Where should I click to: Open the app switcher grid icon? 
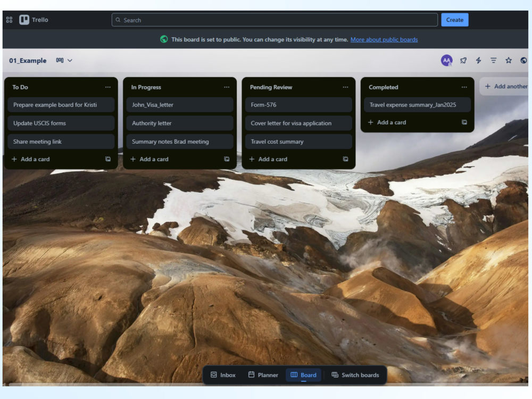coord(9,20)
